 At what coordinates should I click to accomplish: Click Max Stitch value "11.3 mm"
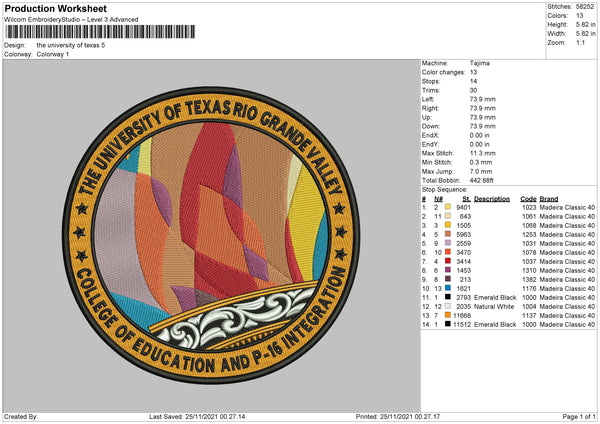point(483,153)
